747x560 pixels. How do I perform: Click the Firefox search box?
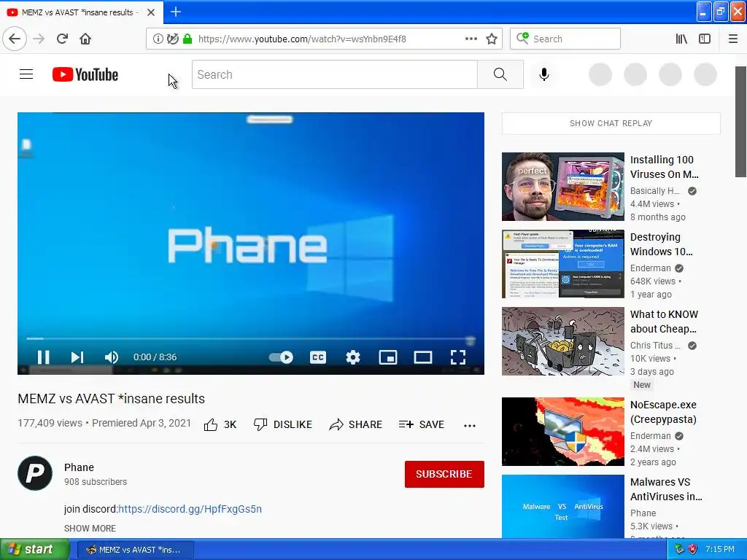565,39
